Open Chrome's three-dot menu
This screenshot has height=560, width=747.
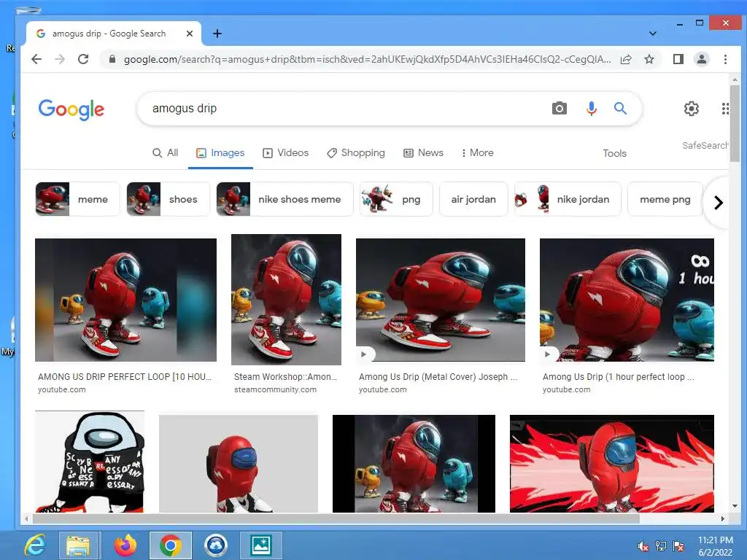(725, 59)
